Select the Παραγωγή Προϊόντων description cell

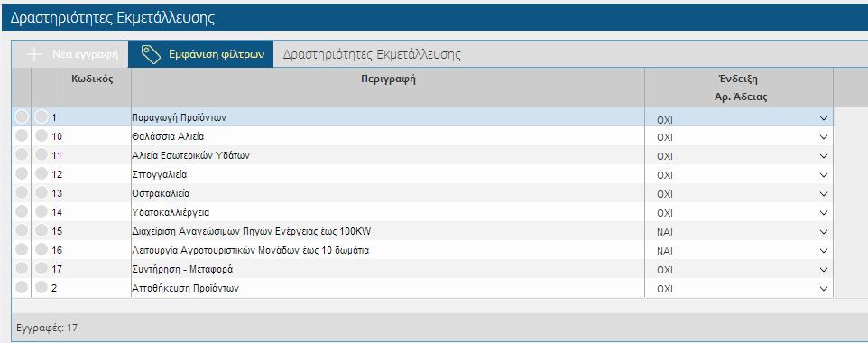[388, 117]
